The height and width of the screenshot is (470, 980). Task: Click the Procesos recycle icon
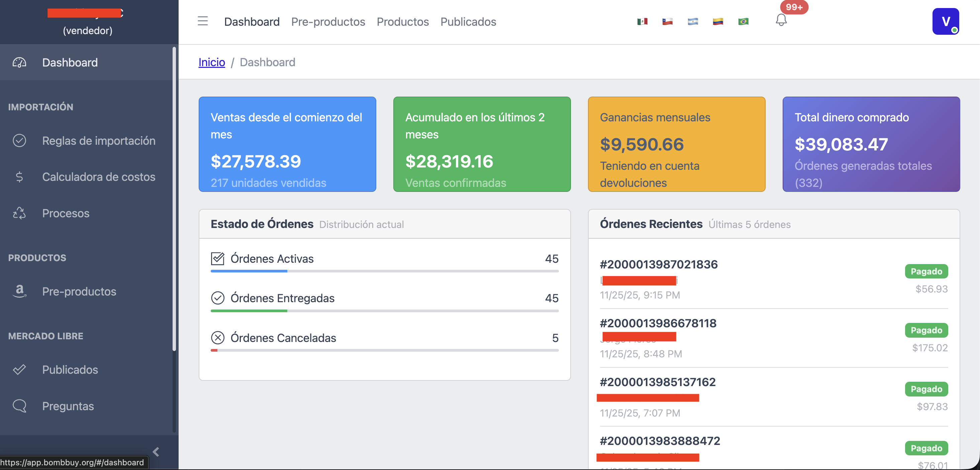tap(19, 213)
